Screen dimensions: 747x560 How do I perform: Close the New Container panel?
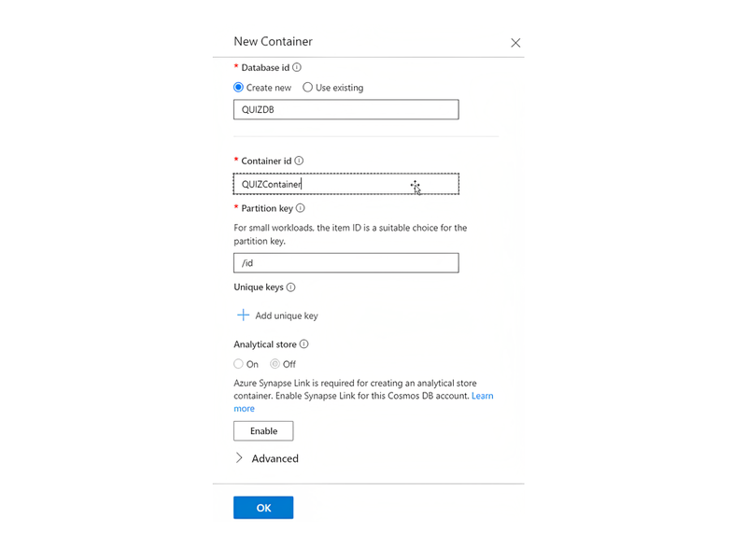click(x=515, y=43)
